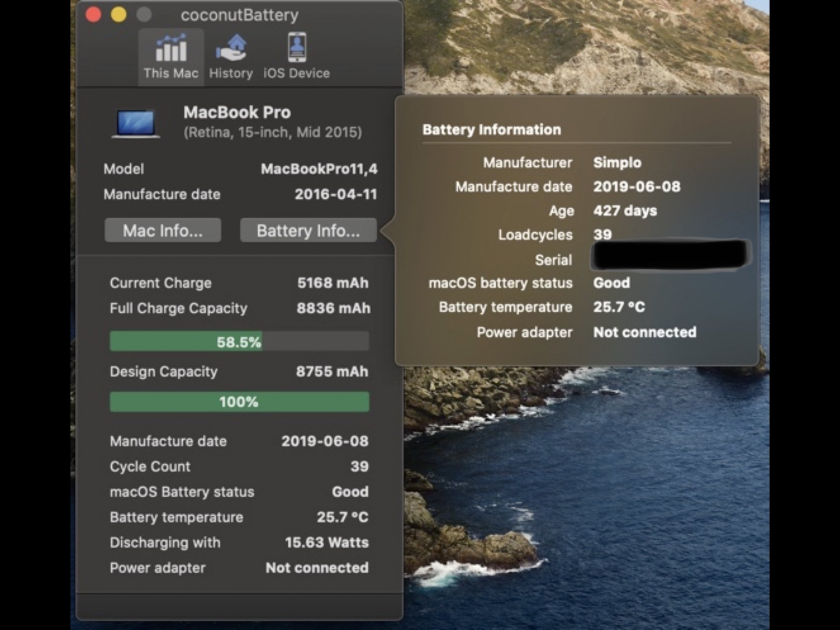Image resolution: width=840 pixels, height=630 pixels.
Task: Click the History tab label
Action: pyautogui.click(x=231, y=73)
